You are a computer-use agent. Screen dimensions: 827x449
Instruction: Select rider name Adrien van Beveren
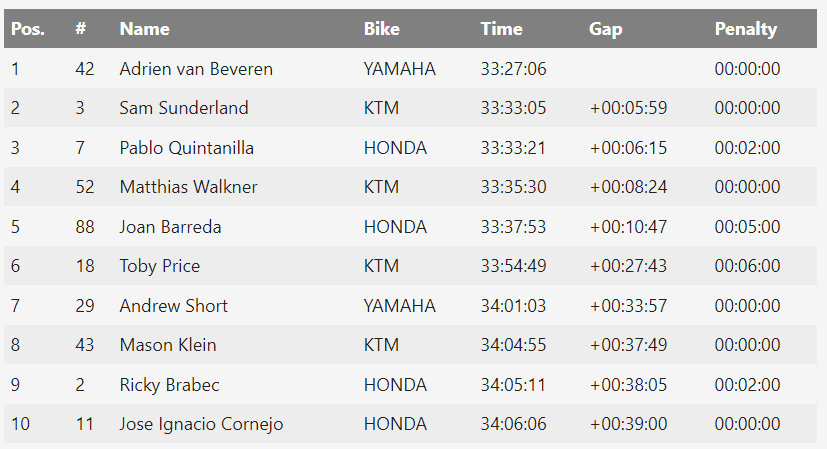click(x=196, y=69)
